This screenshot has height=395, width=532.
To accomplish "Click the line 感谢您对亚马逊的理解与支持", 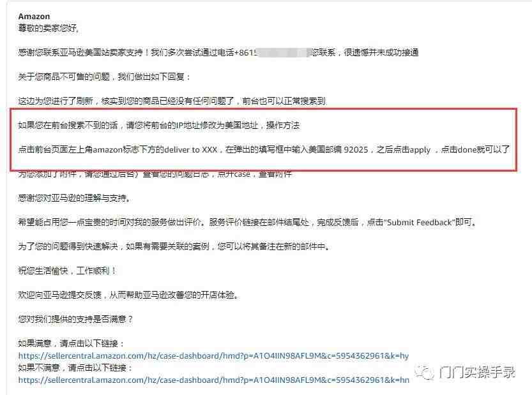I will [74, 198].
